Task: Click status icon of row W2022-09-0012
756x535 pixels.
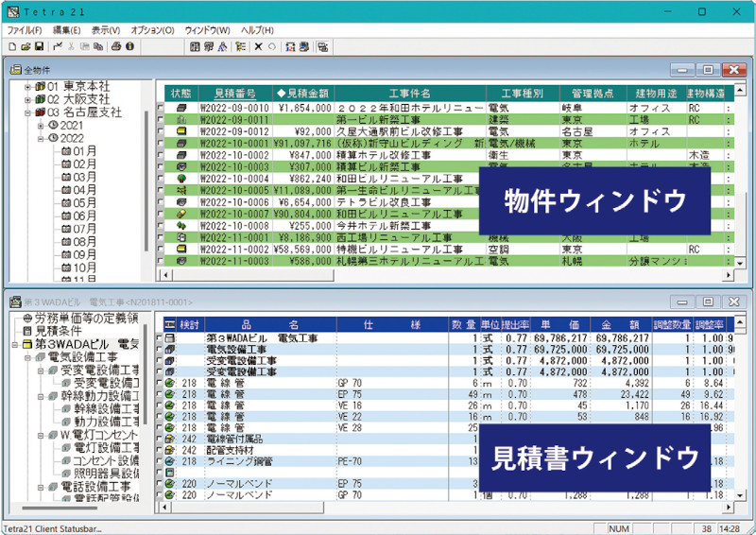Action: (x=181, y=131)
